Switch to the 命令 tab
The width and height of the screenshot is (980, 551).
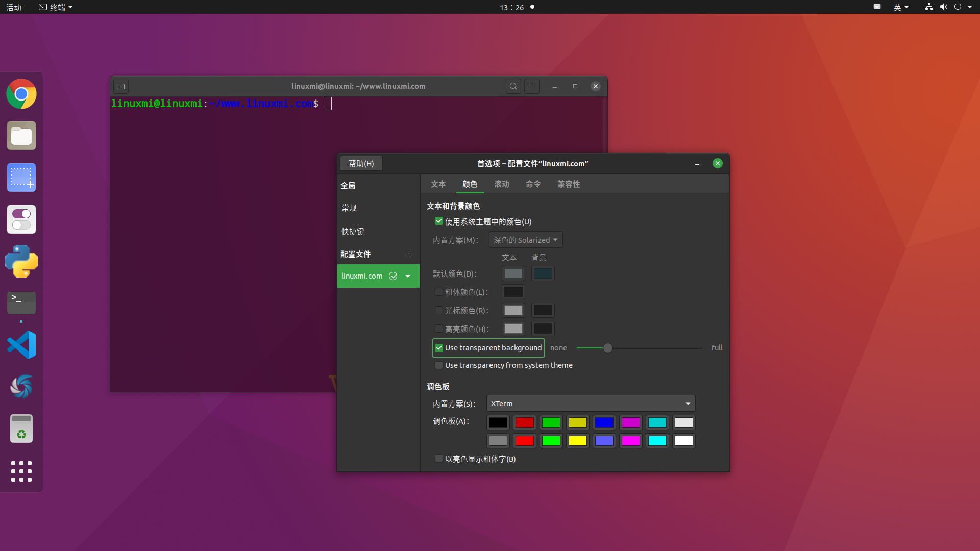(x=533, y=184)
